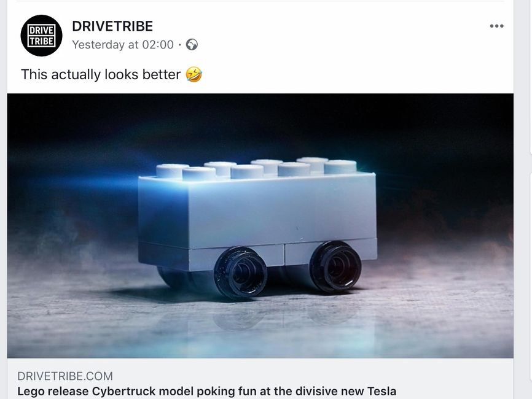Screen dimensions: 532x399
Task: Click the grey brick body in the image
Action: coord(258,220)
